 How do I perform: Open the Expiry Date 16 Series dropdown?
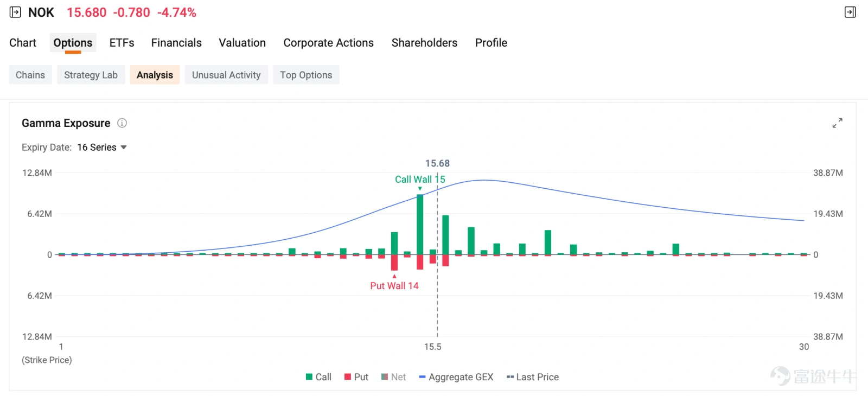click(x=102, y=148)
